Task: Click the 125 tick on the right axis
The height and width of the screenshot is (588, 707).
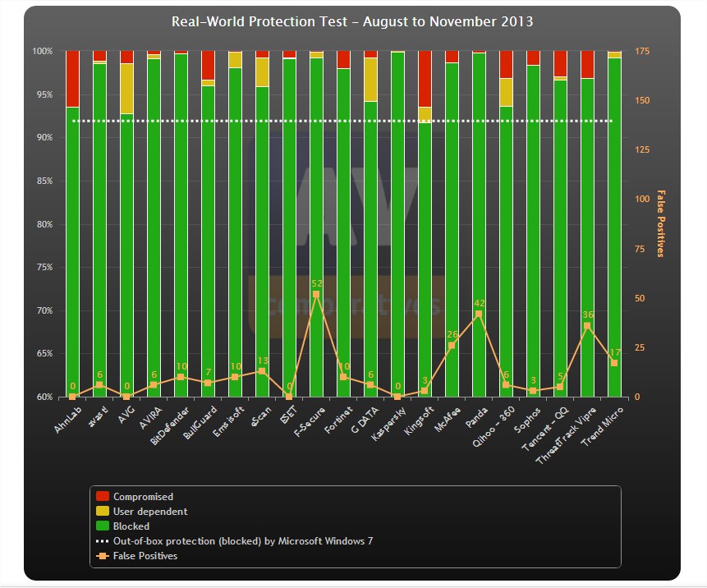Action: pos(642,149)
